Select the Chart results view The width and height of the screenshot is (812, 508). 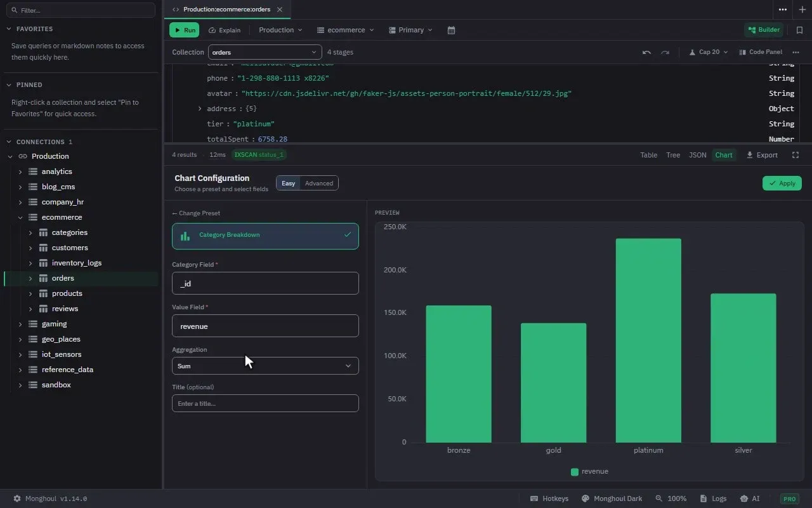(x=724, y=155)
